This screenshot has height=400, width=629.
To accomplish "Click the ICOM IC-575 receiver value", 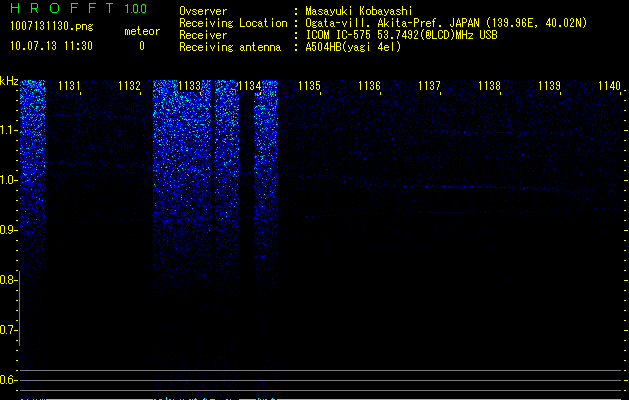I will 401,35.
